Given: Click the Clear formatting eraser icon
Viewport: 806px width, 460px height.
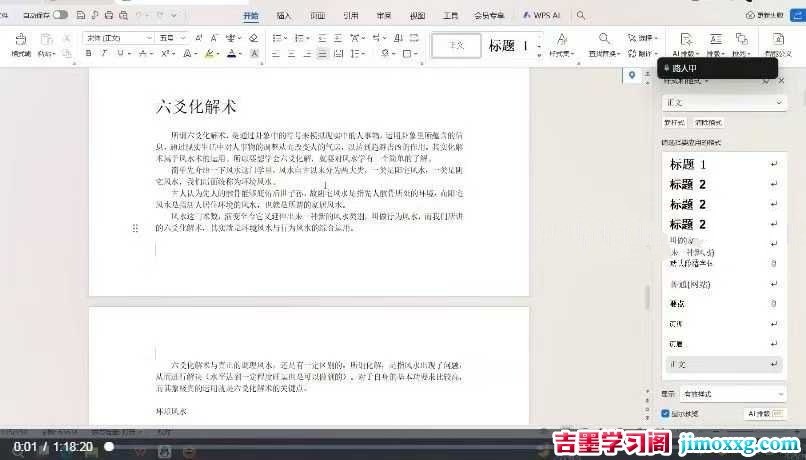Looking at the screenshot, I should point(253,38).
